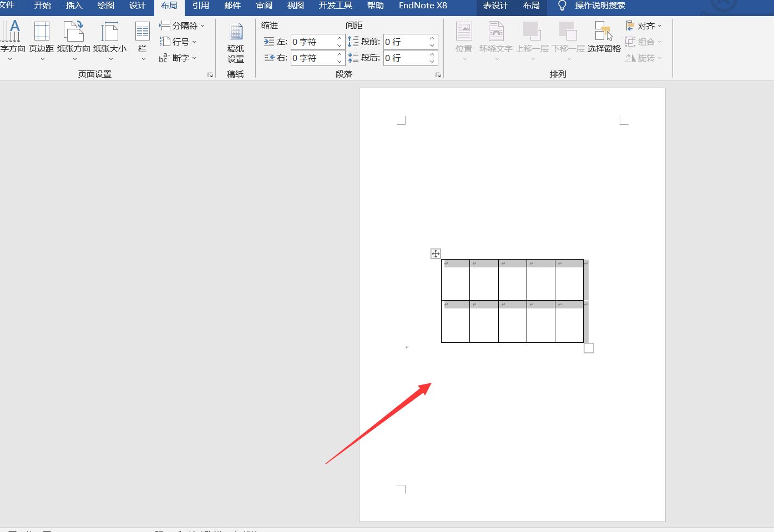Screen dimensions: 774x532
Task: Click the first cell of the table
Action: (x=456, y=280)
